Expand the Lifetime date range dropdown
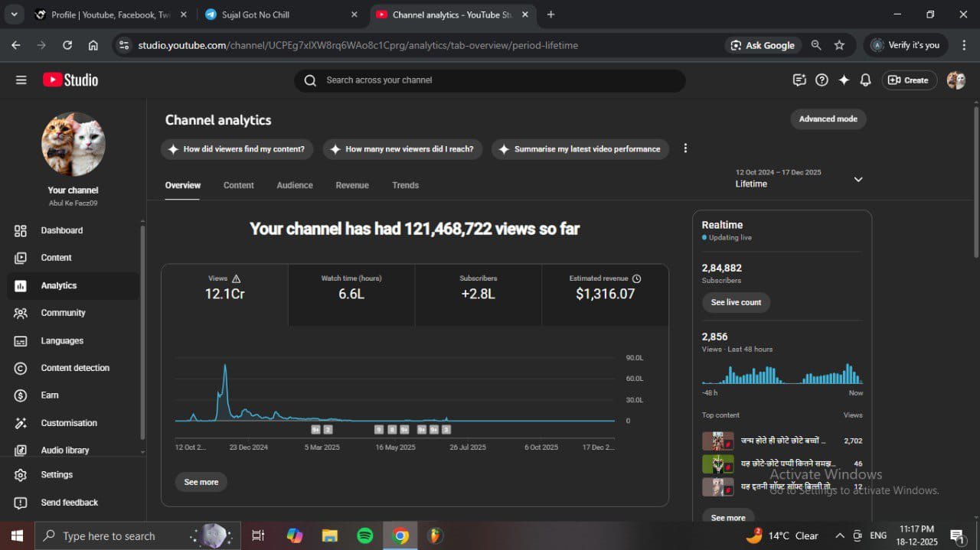The image size is (980, 550). [857, 179]
